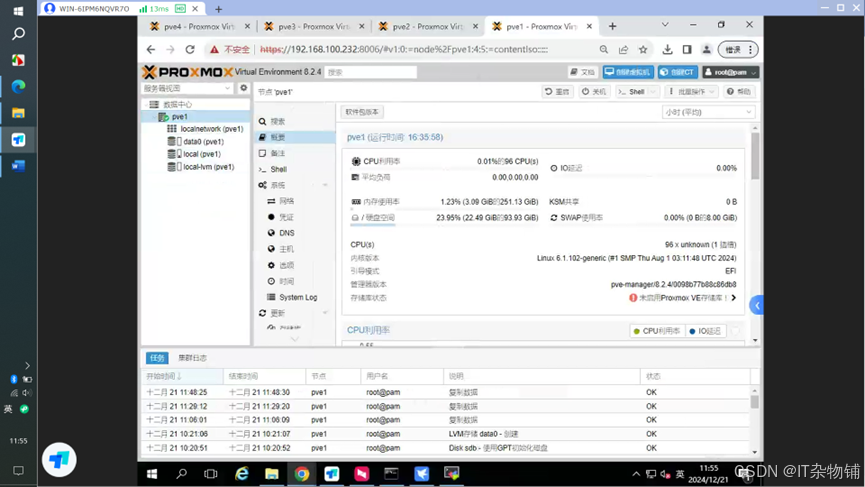This screenshot has width=865, height=487.
Task: Select the LVM storage data0 task row
Action: click(x=447, y=434)
